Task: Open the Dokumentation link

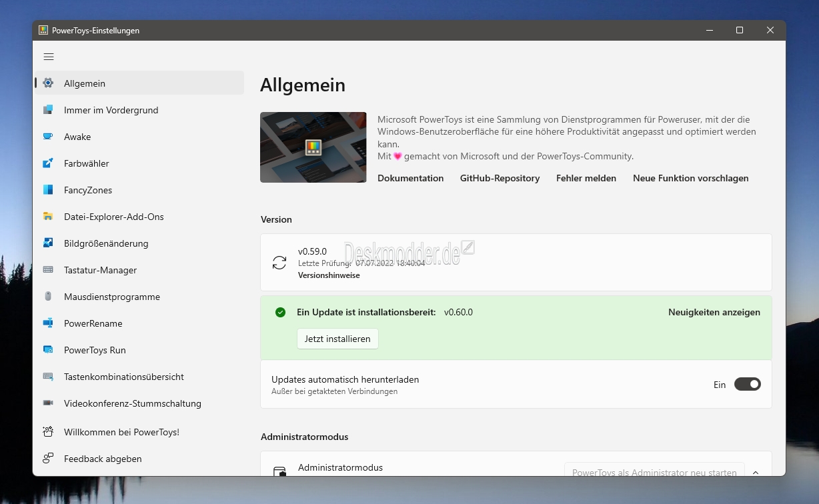Action: 410,178
